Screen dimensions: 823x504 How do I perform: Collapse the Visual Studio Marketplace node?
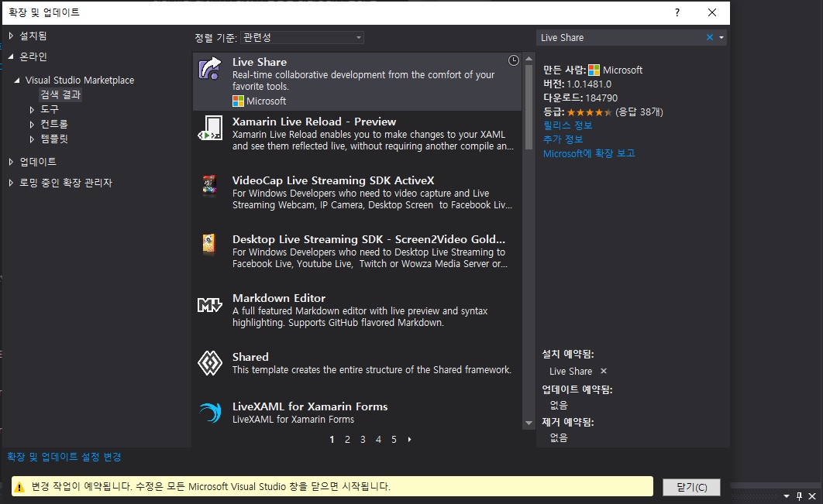coord(17,81)
